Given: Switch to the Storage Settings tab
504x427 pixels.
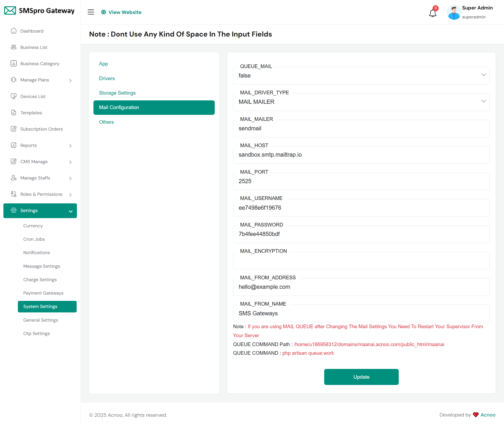Looking at the screenshot, I should point(117,93).
